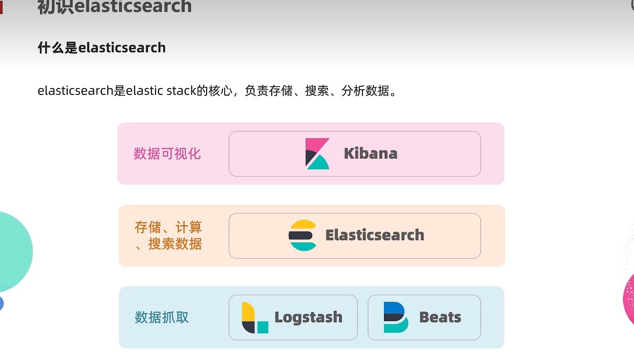The height and width of the screenshot is (364, 634).
Task: Click the Elasticsearch logo icon
Action: (x=302, y=236)
